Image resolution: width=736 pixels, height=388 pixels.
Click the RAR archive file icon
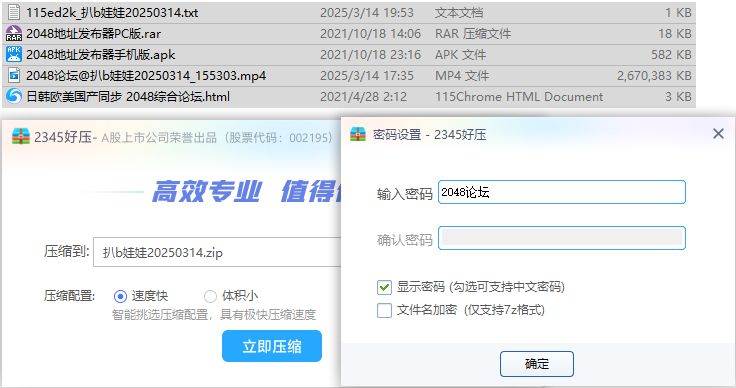(14, 33)
